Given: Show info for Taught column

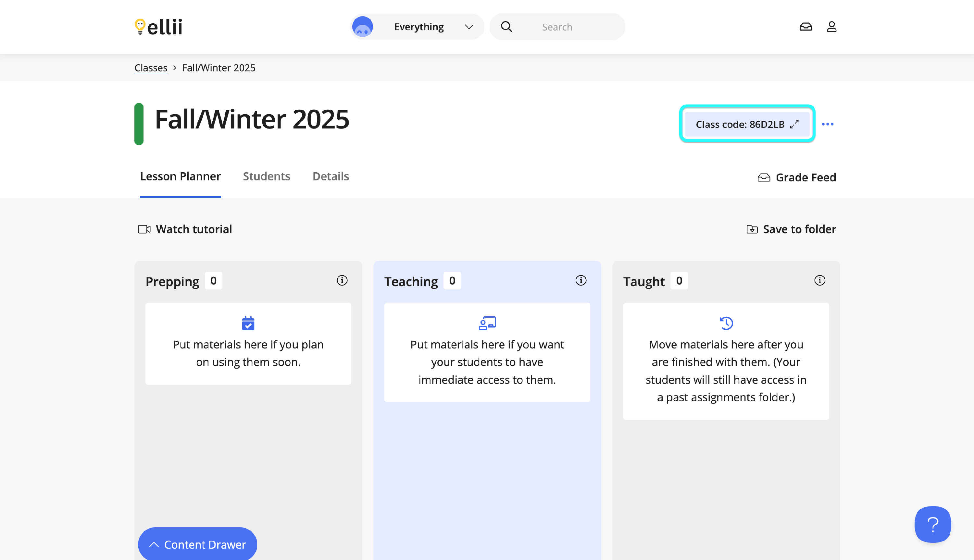Looking at the screenshot, I should pyautogui.click(x=819, y=280).
